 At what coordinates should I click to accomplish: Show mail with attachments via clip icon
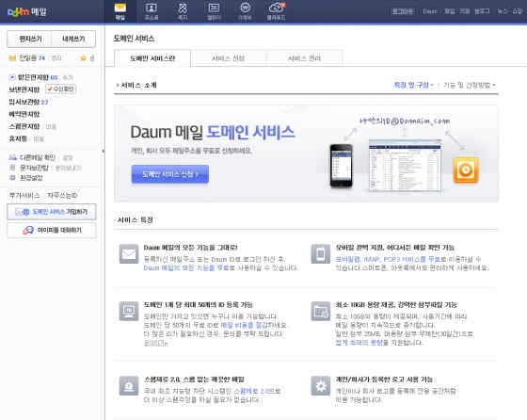[x=92, y=58]
